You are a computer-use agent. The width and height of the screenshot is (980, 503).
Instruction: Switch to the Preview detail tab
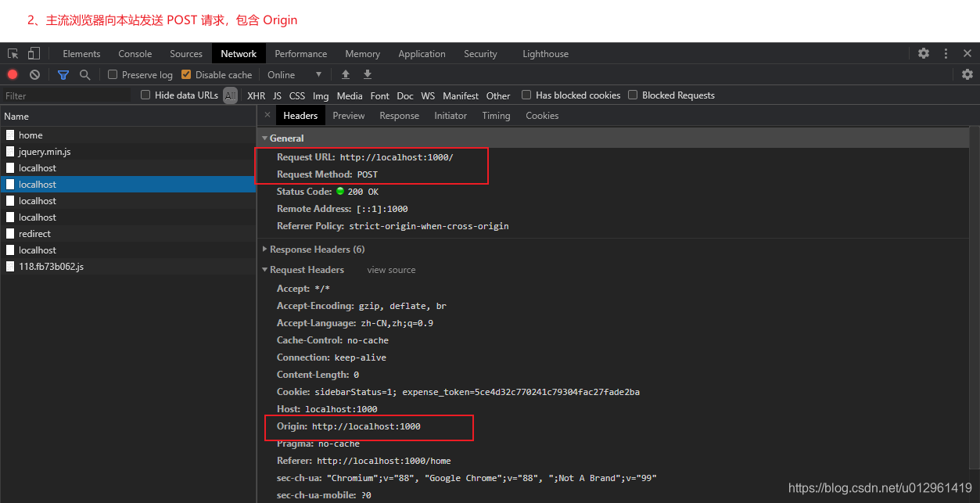click(x=349, y=115)
